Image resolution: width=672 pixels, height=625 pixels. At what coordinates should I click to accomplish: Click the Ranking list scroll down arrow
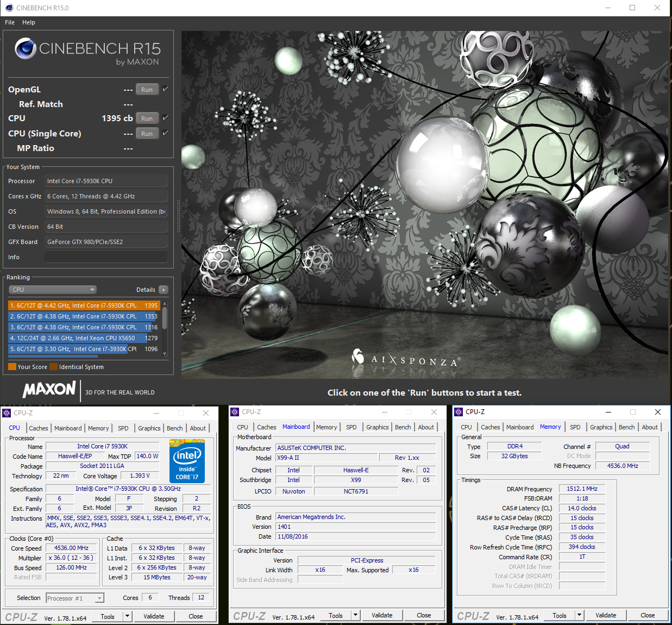click(x=165, y=353)
